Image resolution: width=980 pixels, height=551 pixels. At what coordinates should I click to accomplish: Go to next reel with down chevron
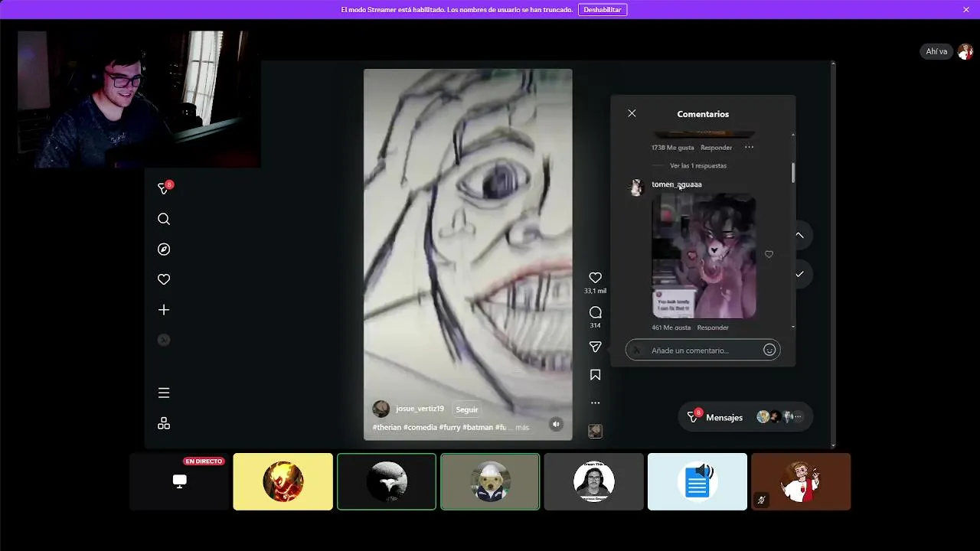799,274
